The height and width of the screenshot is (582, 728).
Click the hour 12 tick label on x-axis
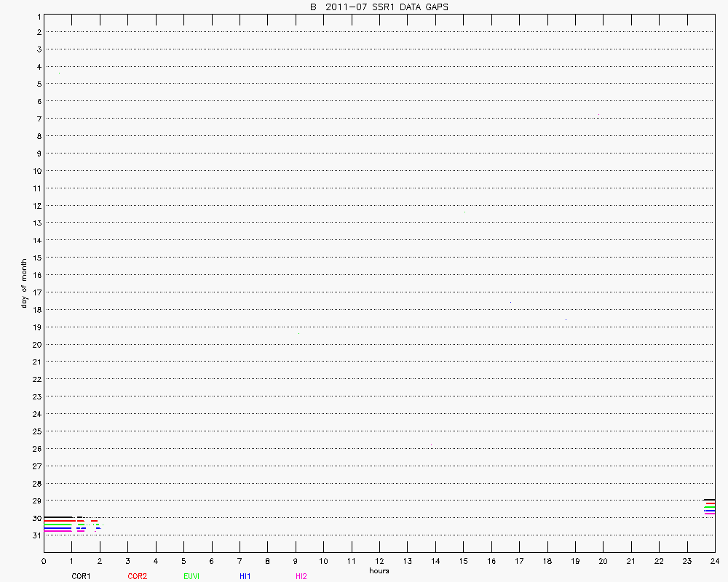coord(379,561)
